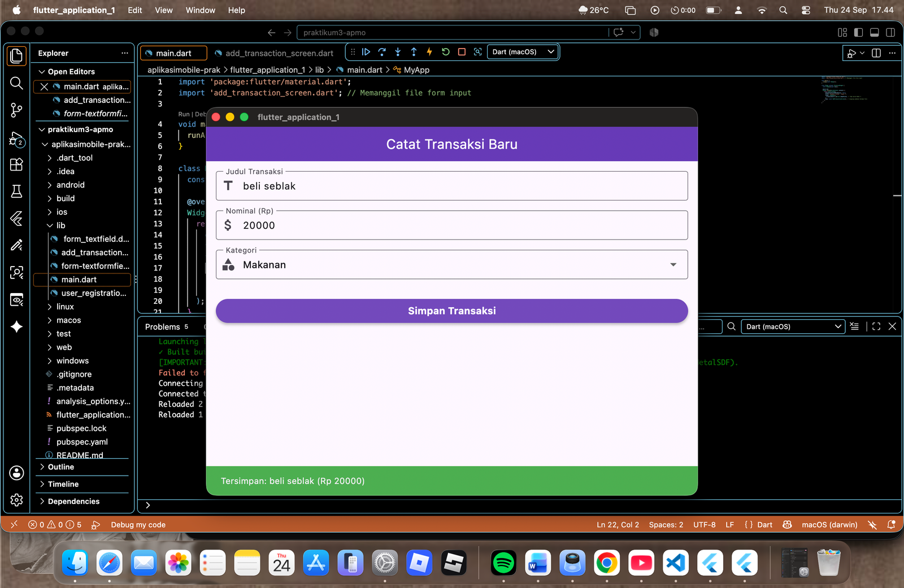This screenshot has height=588, width=904.
Task: Open the Search view in activity bar
Action: coord(16,83)
